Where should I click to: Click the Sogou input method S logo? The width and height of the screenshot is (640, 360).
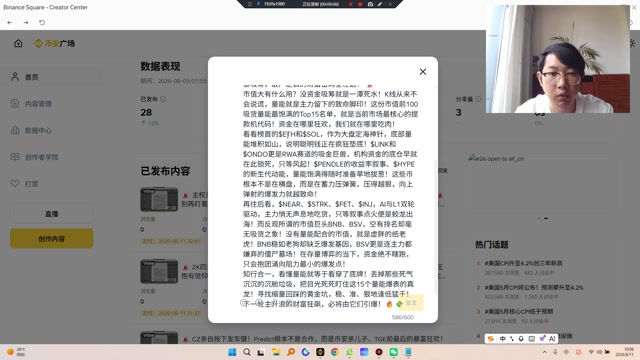click(x=491, y=339)
